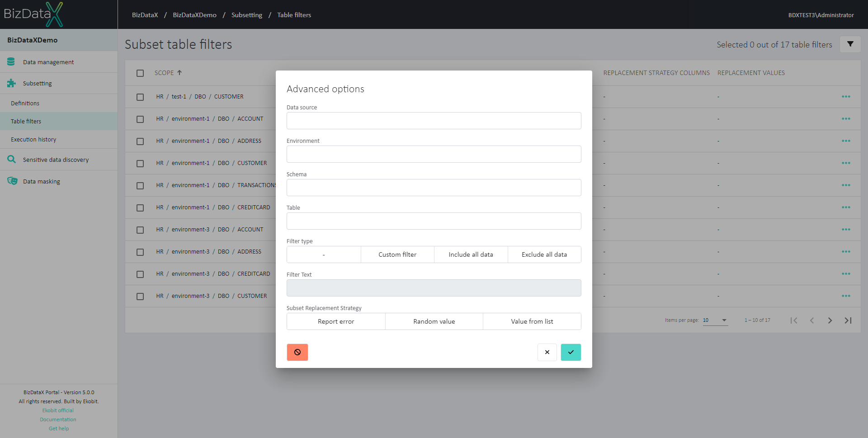Go to next page of table filters
The height and width of the screenshot is (438, 868).
(830, 320)
